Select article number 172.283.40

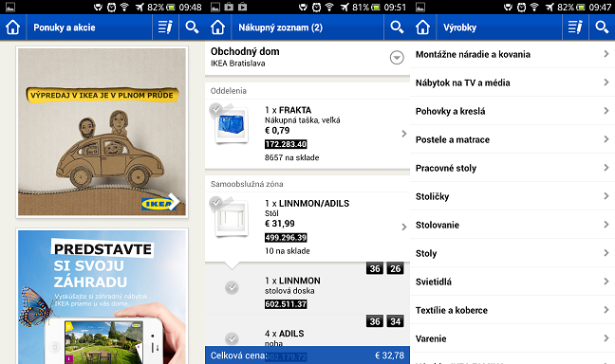(286, 144)
